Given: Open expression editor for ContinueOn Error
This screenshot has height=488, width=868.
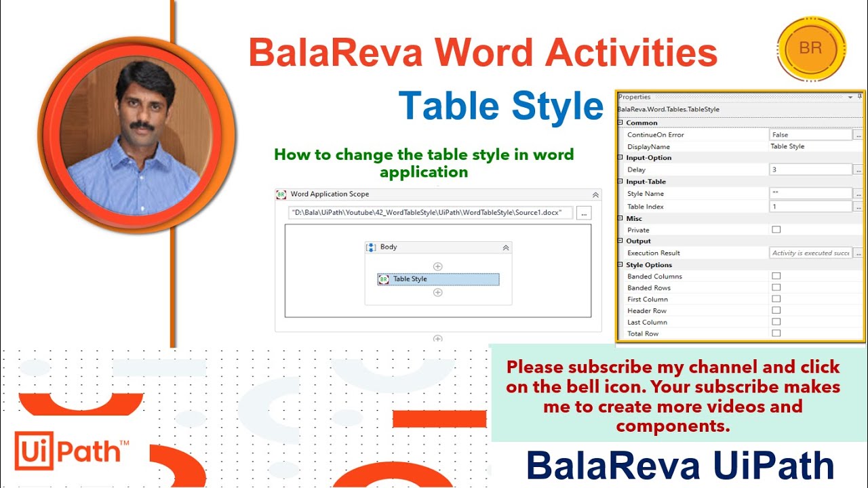Looking at the screenshot, I should tap(858, 135).
